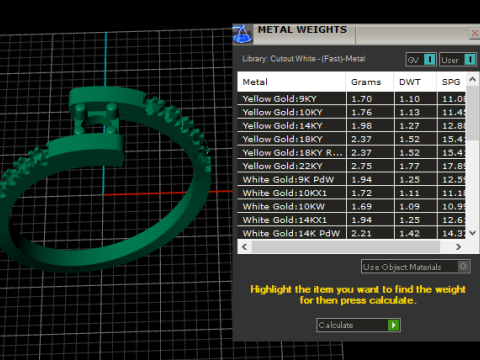Select the Yellow Gold:18KY row
This screenshot has height=360, width=480.
click(x=351, y=139)
